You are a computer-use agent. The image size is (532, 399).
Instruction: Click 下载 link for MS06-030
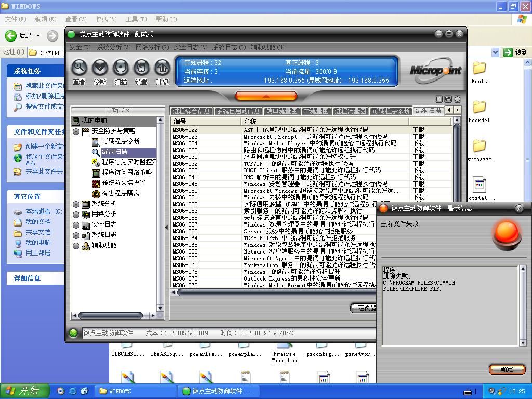(x=418, y=157)
